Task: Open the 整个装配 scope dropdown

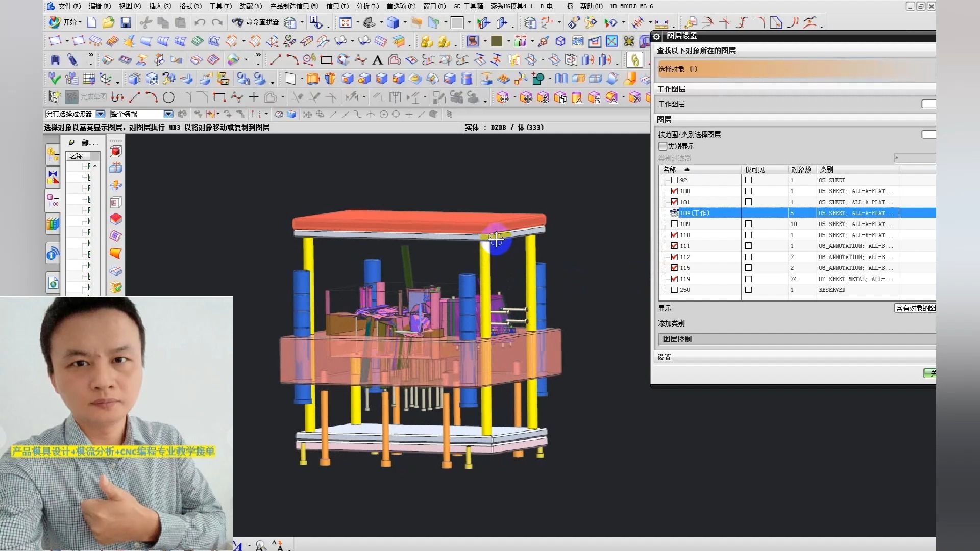Action: (x=168, y=114)
